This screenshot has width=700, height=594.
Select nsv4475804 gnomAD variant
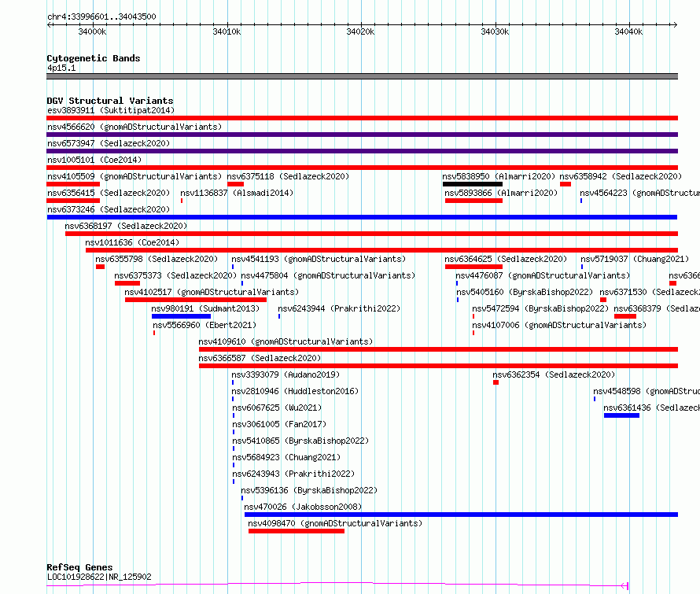(328, 275)
